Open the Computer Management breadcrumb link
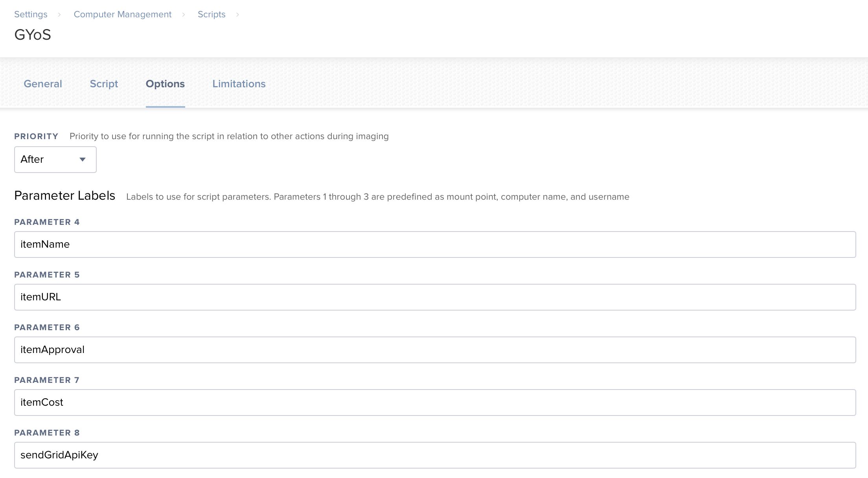 (122, 15)
